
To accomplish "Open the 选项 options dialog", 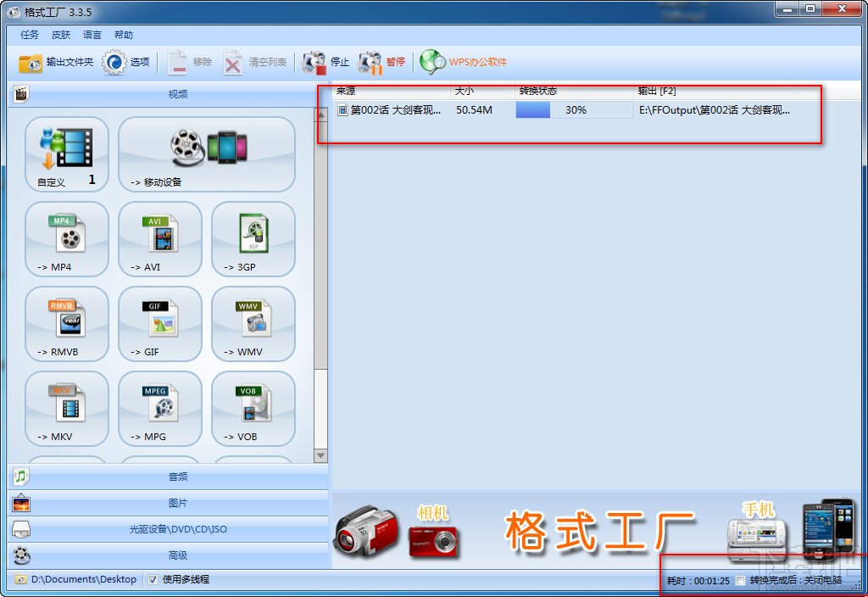I will tap(125, 62).
